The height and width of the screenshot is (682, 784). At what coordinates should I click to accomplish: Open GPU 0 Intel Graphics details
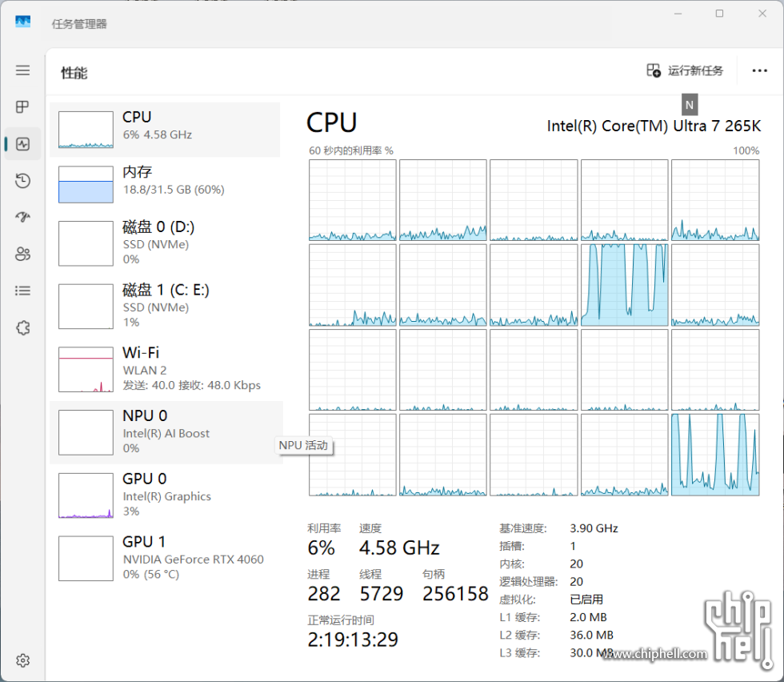[x=165, y=495]
